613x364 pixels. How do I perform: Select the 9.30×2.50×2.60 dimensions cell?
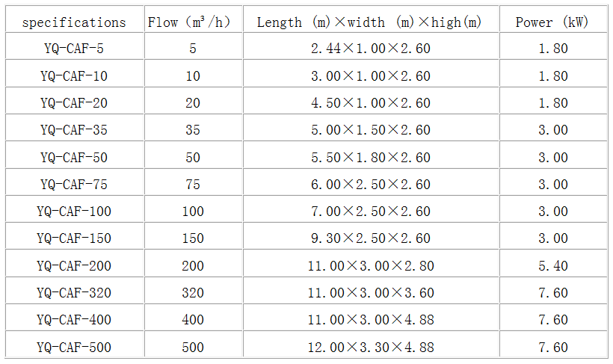pos(370,238)
